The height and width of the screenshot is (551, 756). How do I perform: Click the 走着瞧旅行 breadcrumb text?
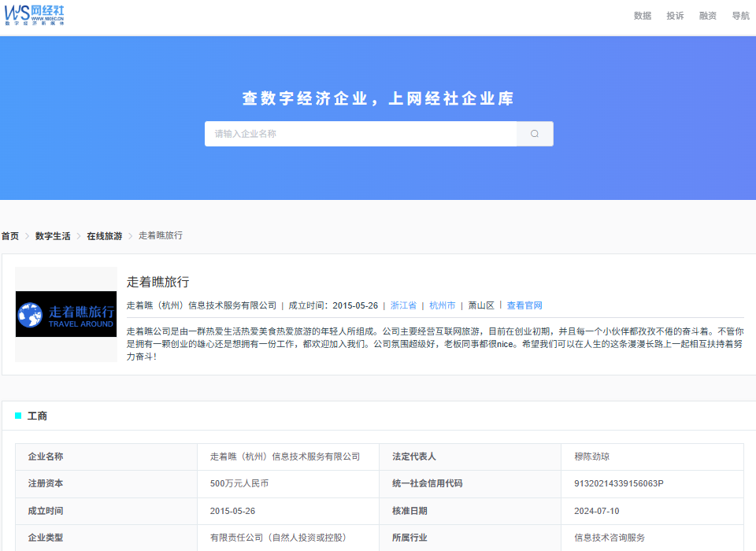click(x=161, y=235)
